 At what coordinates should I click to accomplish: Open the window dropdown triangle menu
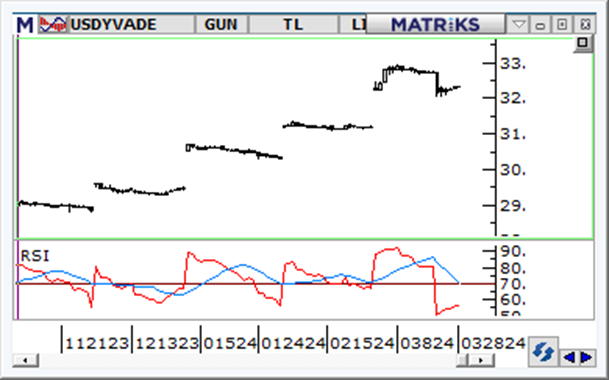pos(519,25)
